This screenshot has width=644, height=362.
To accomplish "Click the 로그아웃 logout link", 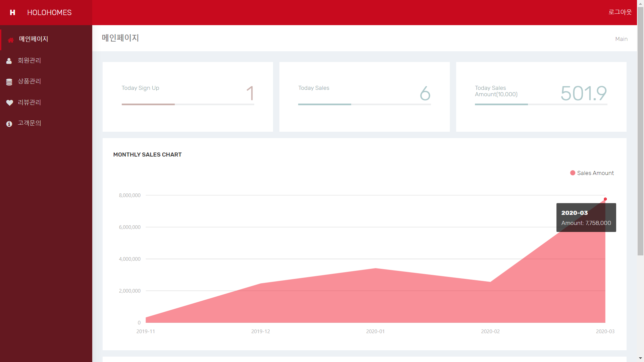I will tap(620, 12).
